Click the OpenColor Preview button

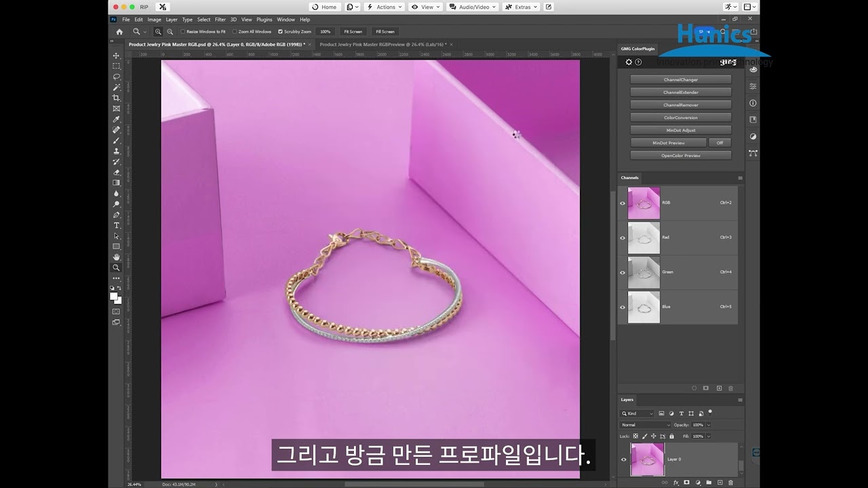pyautogui.click(x=681, y=156)
